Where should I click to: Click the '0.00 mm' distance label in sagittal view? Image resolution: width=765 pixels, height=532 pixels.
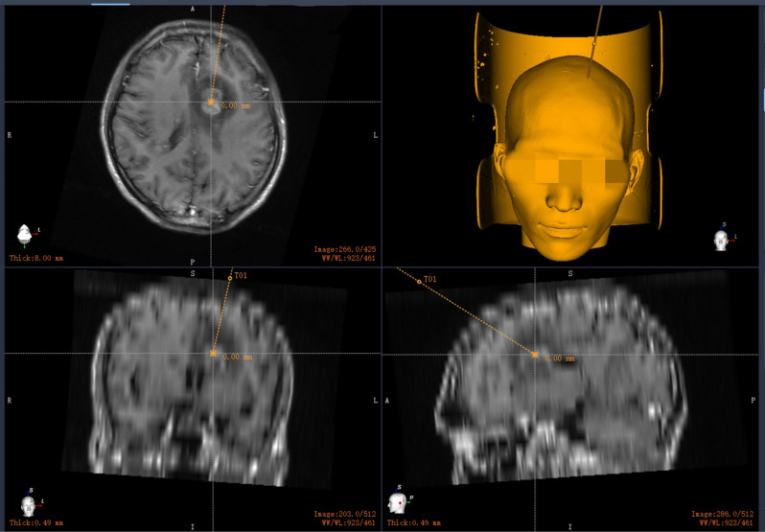560,359
